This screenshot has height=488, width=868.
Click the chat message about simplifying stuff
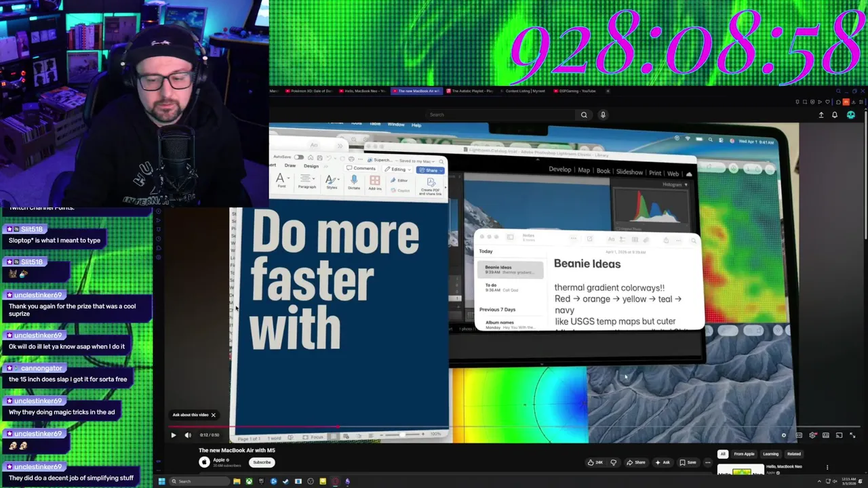71,478
